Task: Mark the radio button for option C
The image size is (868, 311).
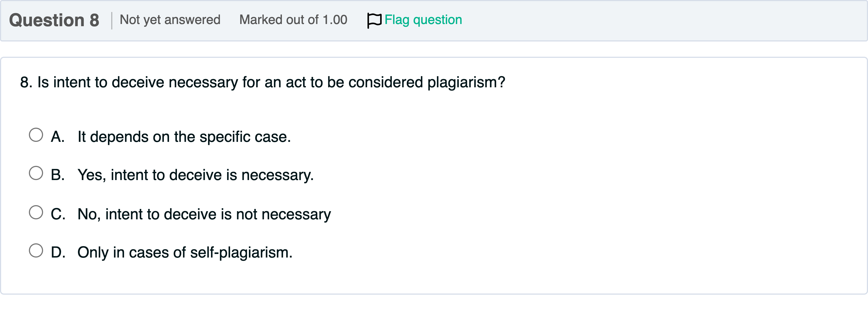Action: [36, 213]
